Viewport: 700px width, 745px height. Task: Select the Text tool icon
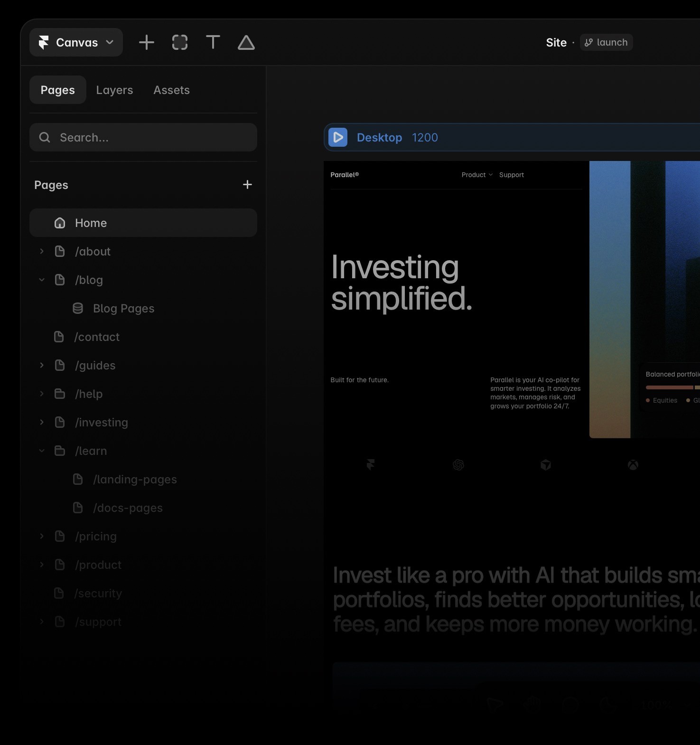tap(213, 42)
